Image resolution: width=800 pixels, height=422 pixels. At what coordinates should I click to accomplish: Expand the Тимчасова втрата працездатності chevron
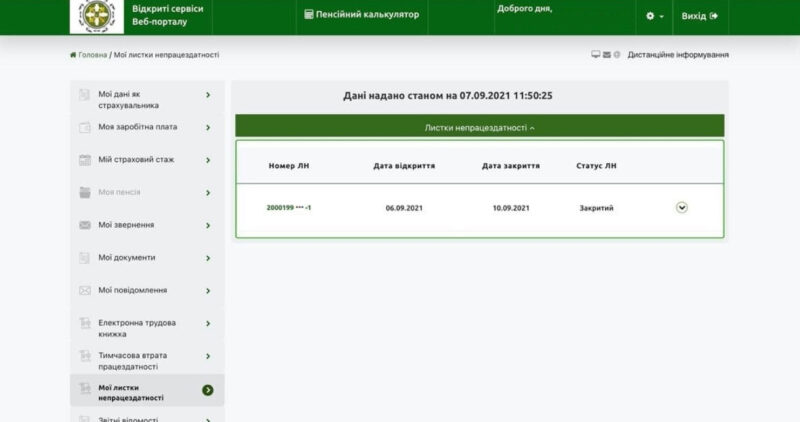[208, 356]
